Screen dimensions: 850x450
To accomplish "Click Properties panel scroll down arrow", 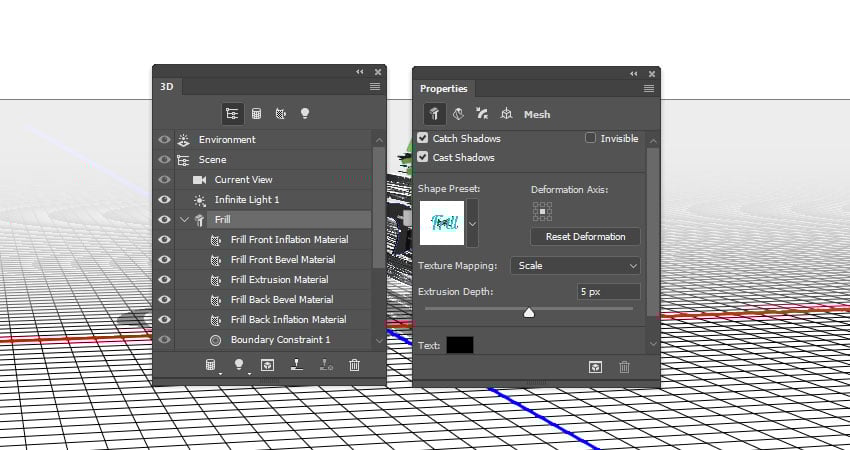I will tap(653, 344).
